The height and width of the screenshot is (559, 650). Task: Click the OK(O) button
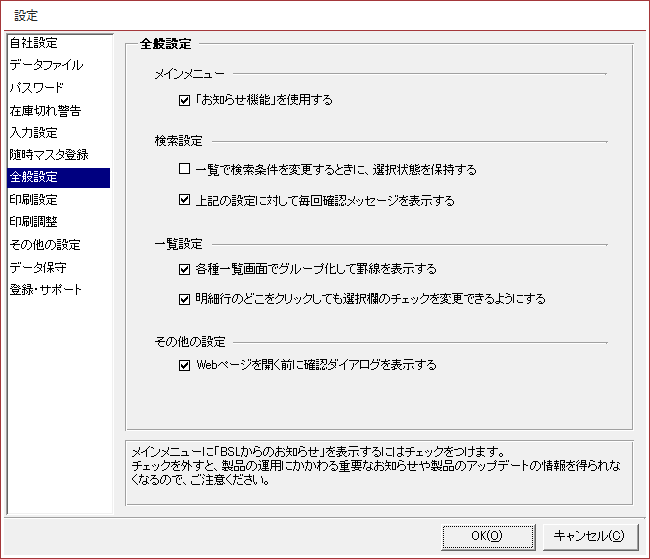click(x=487, y=536)
